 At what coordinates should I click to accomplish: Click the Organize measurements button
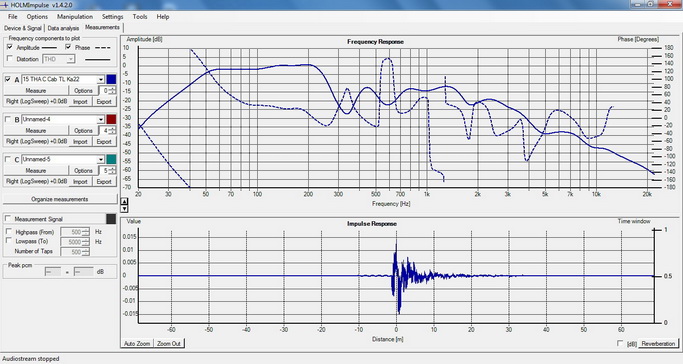[x=60, y=199]
